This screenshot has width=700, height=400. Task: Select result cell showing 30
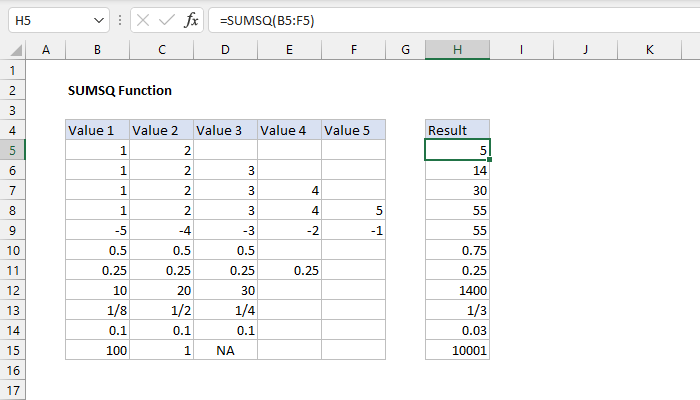pyautogui.click(x=457, y=190)
